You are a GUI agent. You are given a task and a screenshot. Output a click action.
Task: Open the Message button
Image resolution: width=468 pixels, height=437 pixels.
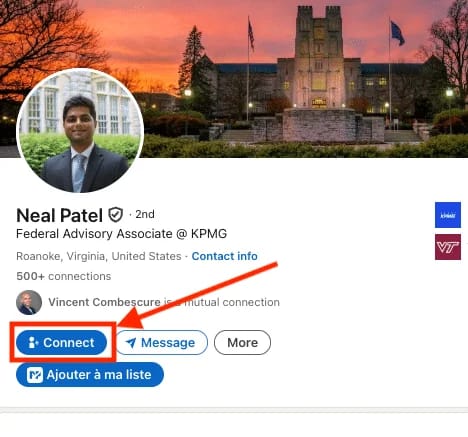[162, 342]
